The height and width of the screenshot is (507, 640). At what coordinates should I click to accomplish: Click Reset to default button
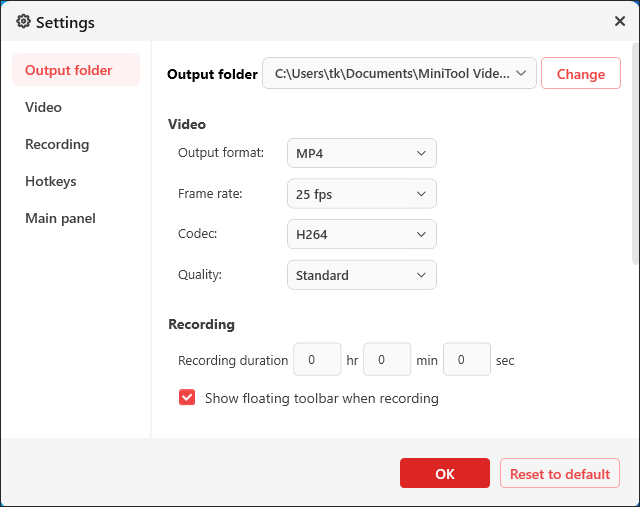tap(560, 474)
